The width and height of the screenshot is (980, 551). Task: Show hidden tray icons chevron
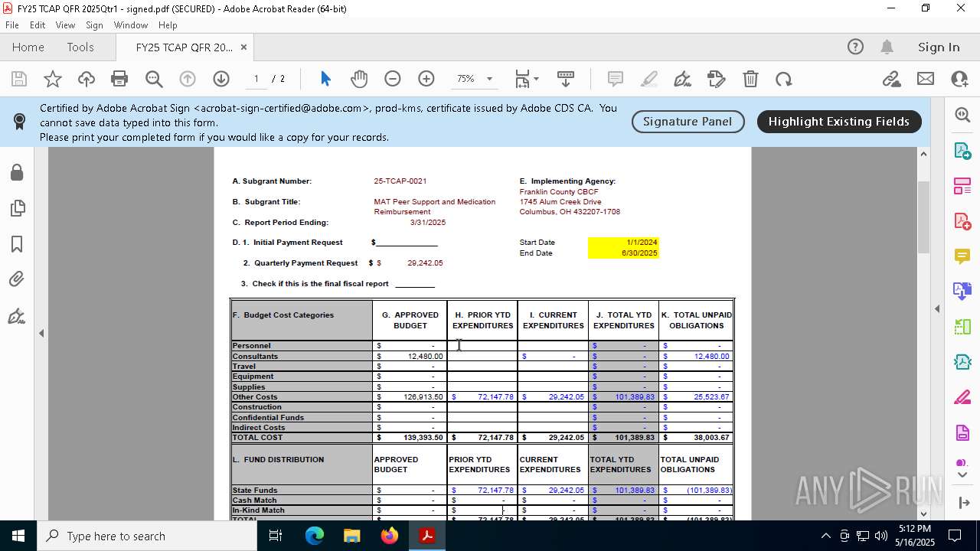[x=825, y=536]
